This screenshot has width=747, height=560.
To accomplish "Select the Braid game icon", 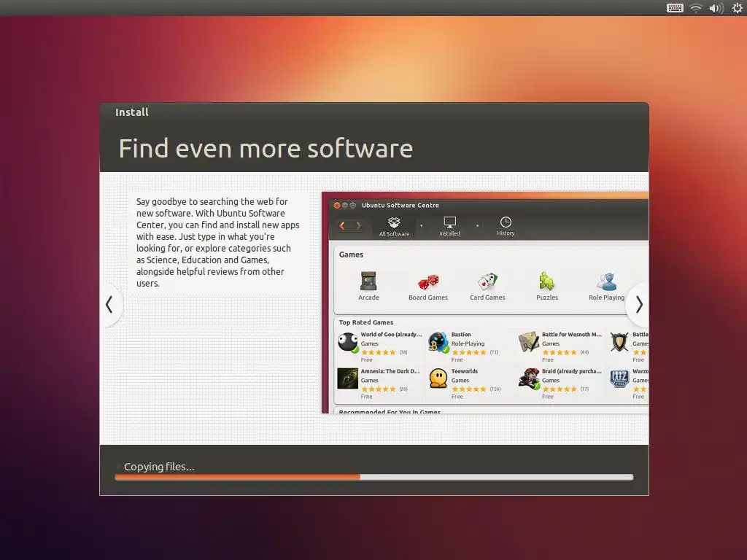I will [x=529, y=379].
